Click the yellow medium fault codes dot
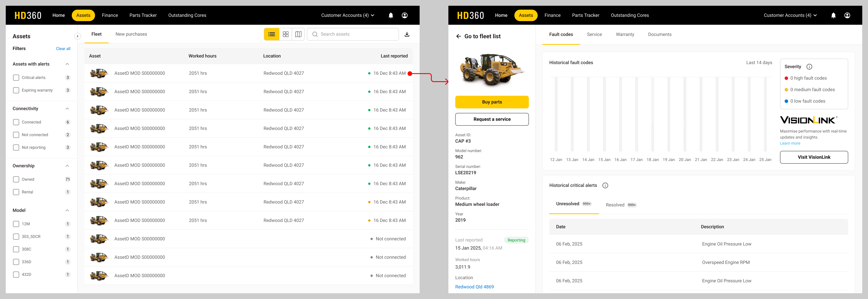The height and width of the screenshot is (299, 868). (x=787, y=90)
